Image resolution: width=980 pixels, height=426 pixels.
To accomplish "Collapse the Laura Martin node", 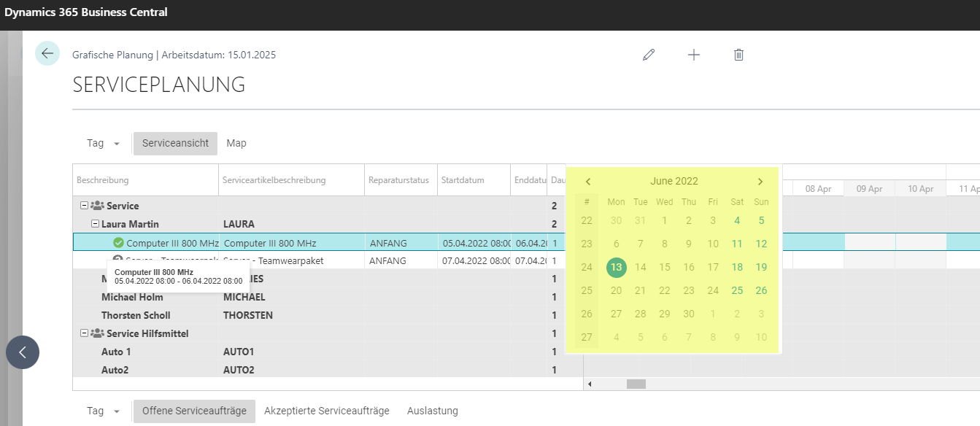I will (95, 224).
